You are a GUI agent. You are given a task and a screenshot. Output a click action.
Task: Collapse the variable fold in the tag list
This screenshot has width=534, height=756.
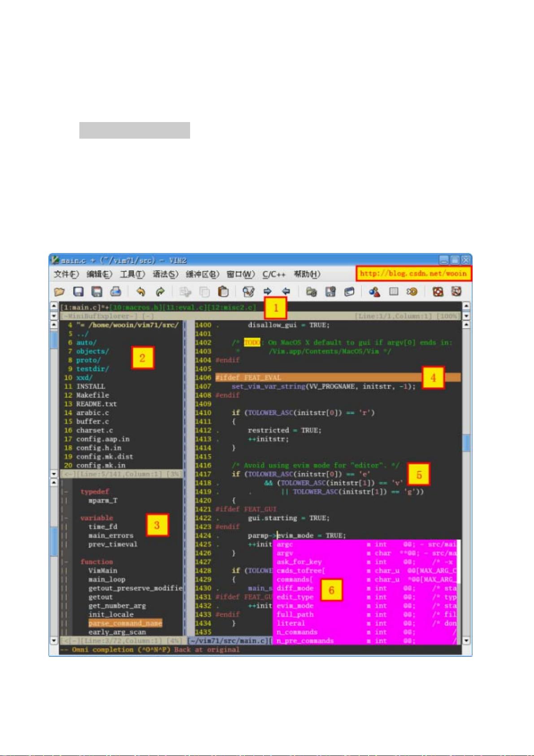(65, 518)
